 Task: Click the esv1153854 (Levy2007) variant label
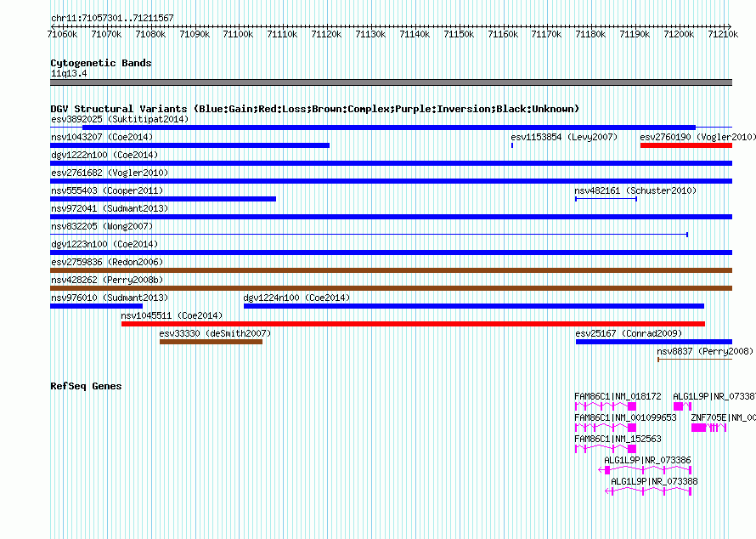coord(564,137)
